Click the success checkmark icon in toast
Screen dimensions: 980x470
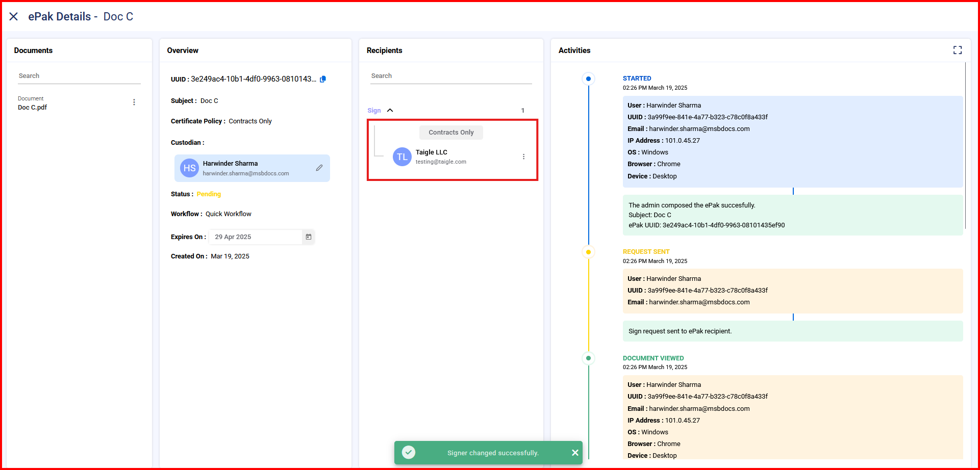[x=409, y=453]
